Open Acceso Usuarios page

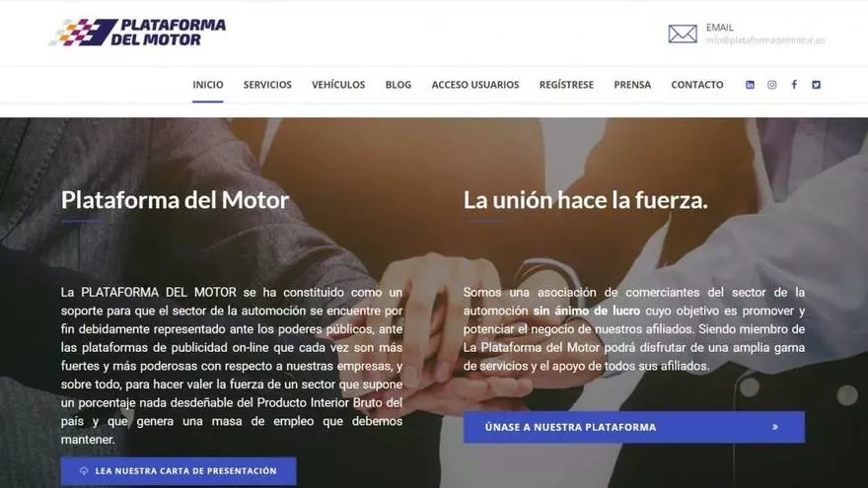475,85
